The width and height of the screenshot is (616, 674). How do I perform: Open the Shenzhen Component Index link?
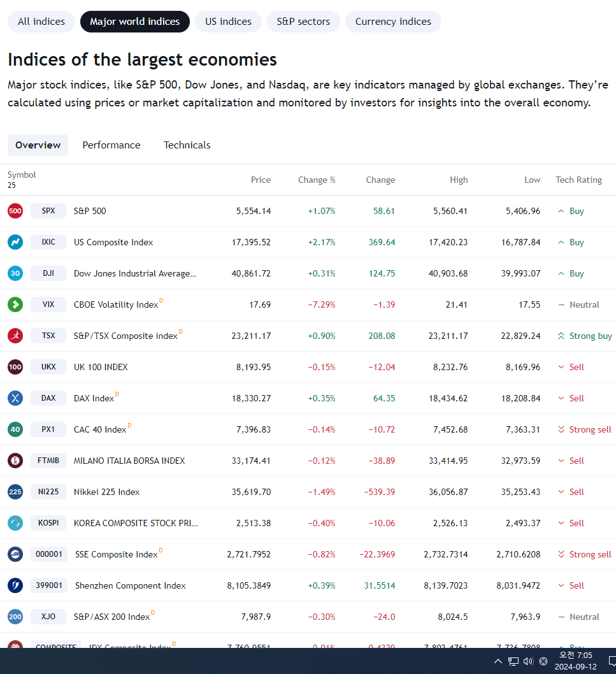[131, 585]
